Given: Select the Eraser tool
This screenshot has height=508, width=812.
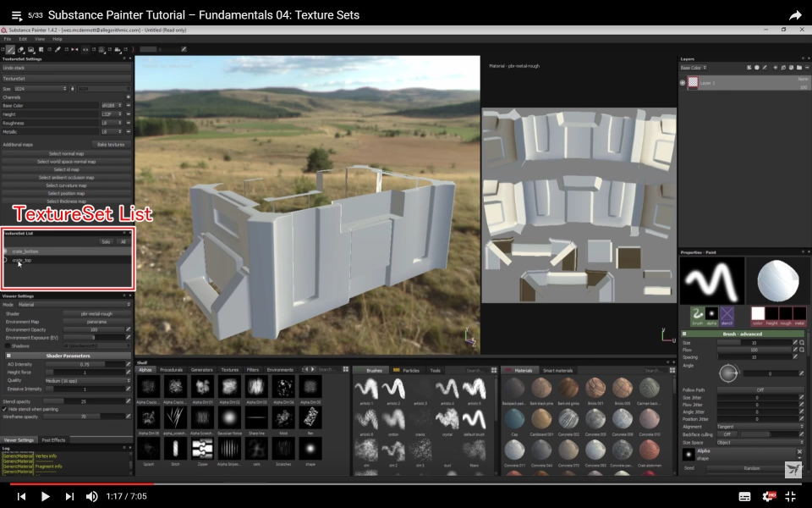Looking at the screenshot, I should click(20, 49).
